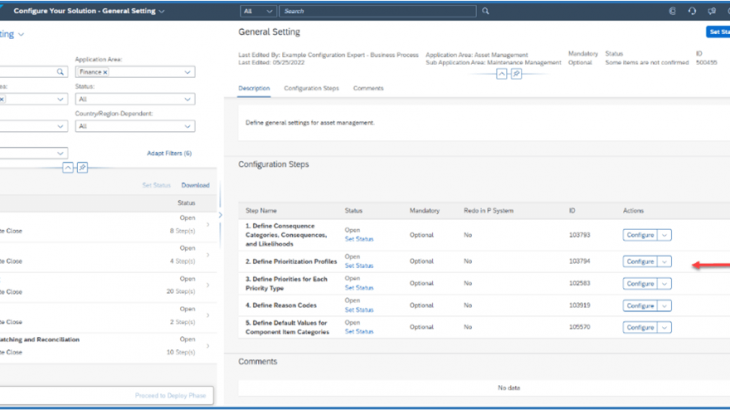This screenshot has width=730, height=410.
Task: Select ID value 103793
Action: coord(580,235)
